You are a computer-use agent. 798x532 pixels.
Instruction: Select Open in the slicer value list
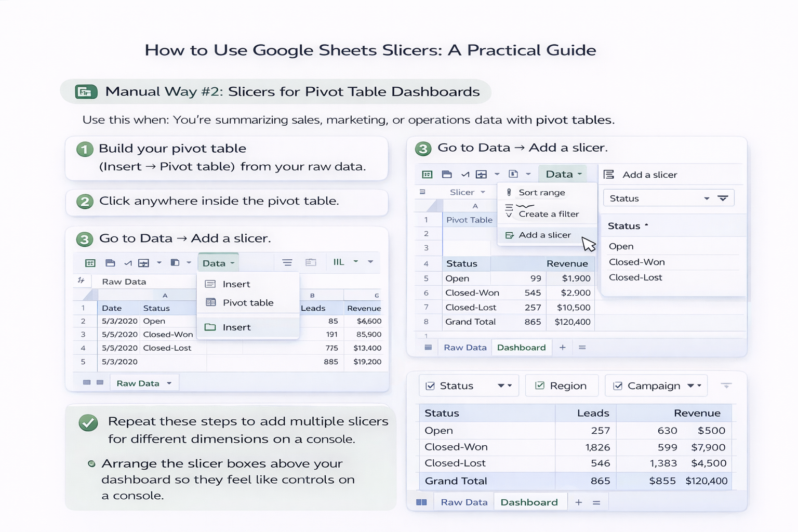[621, 246]
